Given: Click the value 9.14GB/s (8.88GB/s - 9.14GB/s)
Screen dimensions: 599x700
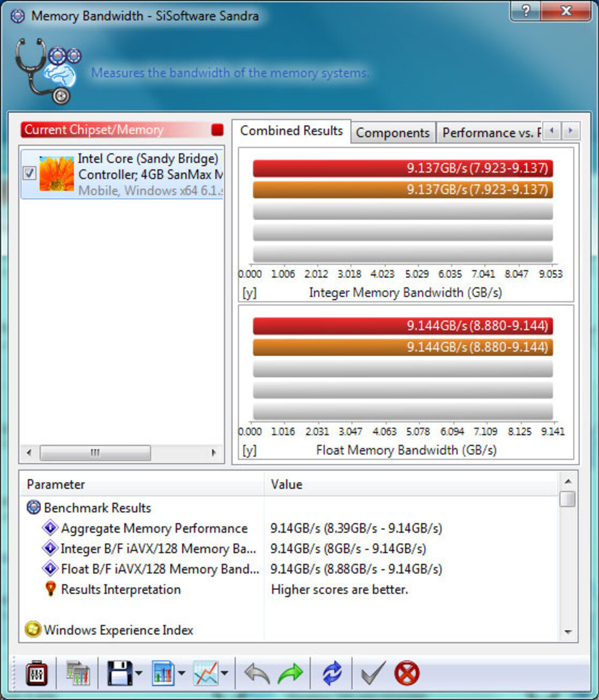Looking at the screenshot, I should [356, 569].
